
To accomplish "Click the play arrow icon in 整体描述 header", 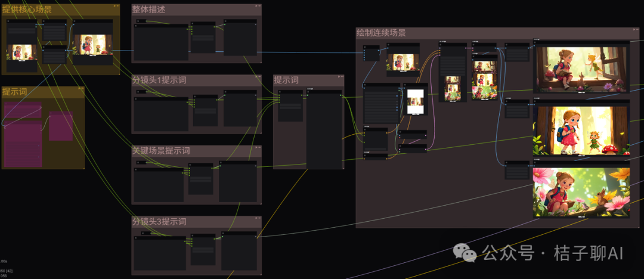I will coord(256,6).
